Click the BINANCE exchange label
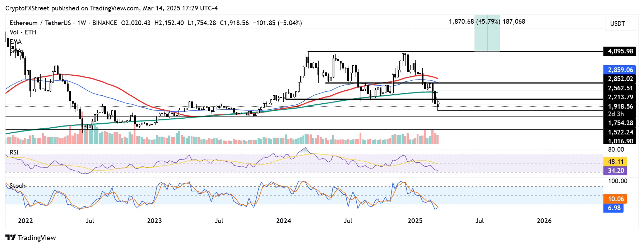 105,23
